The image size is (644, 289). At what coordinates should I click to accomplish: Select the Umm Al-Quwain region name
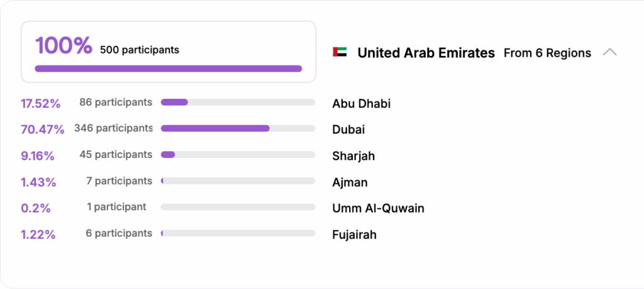tap(378, 208)
